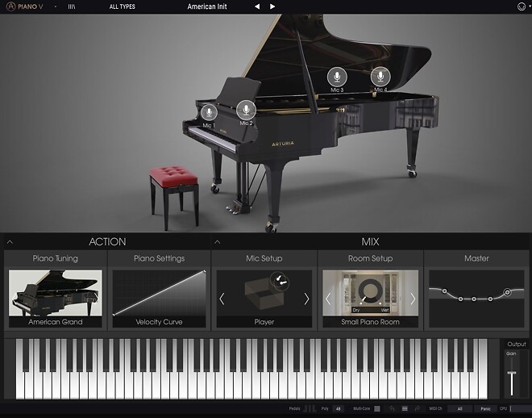This screenshot has width=532, height=418.
Task: Open the Arturia Piano V main menu logo
Action: 24,6
